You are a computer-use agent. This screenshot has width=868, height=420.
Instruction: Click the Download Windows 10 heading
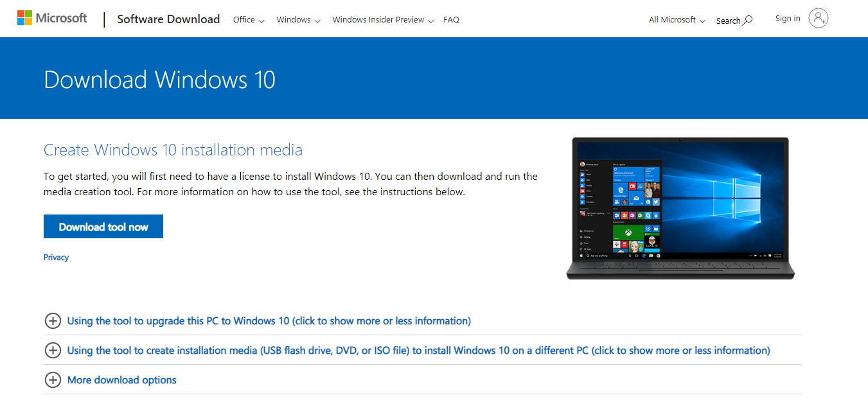pos(159,80)
